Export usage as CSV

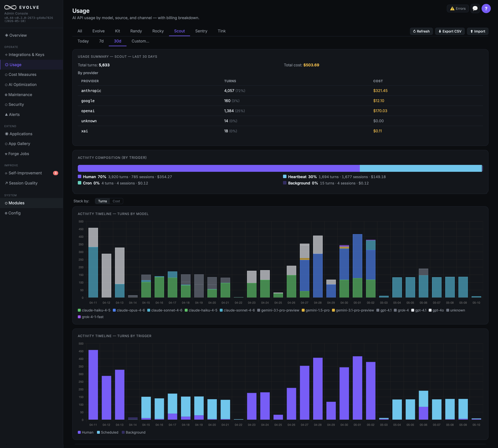450,31
